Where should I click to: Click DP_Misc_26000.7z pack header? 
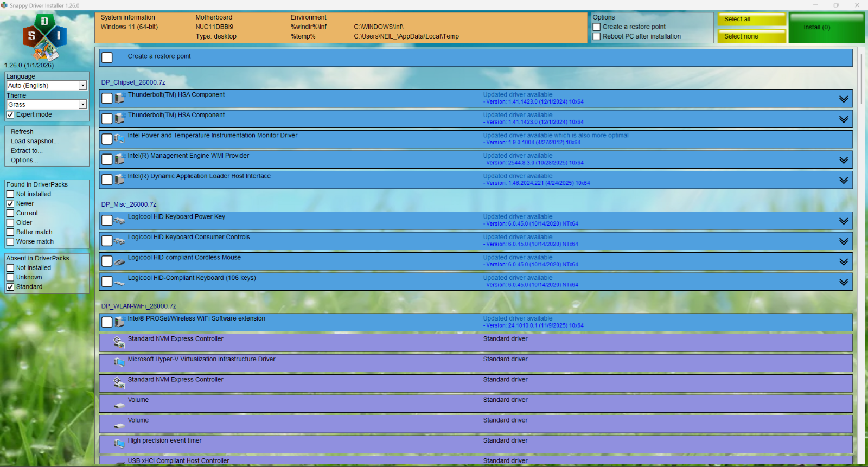click(129, 204)
